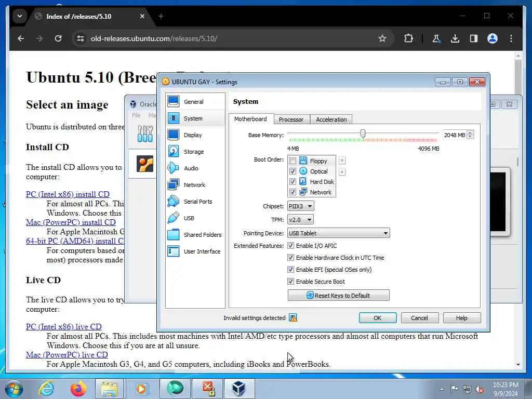Image resolution: width=532 pixels, height=399 pixels.
Task: Toggle Chrome side panel icon
Action: coord(474,38)
